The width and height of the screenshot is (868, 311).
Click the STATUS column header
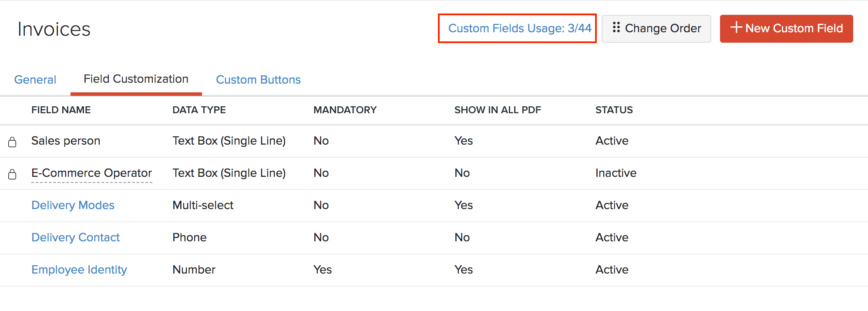[x=614, y=110]
